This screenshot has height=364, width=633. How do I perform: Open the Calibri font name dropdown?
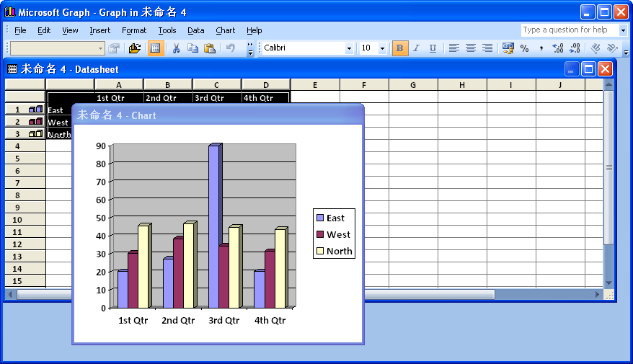349,48
